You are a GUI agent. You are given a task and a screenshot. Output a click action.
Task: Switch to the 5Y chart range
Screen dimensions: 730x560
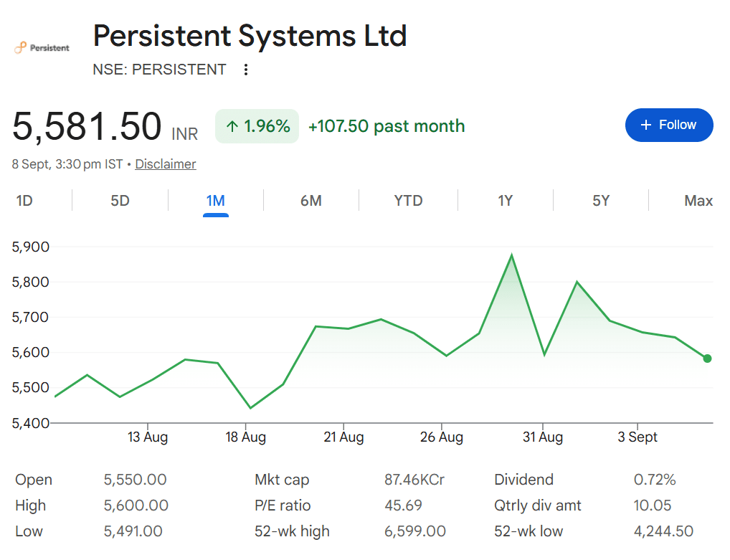click(x=601, y=201)
